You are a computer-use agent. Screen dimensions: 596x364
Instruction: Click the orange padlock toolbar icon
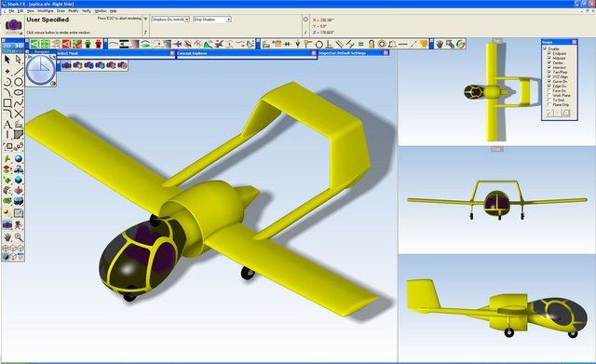[372, 44]
